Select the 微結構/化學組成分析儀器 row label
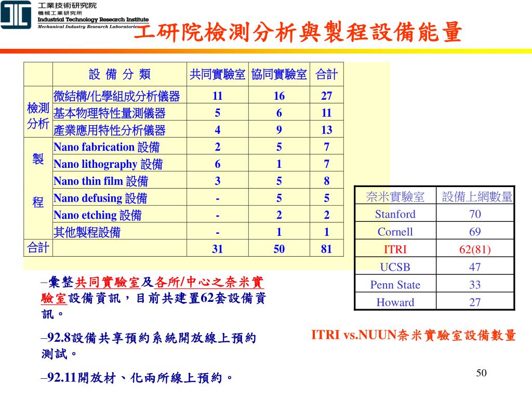 [116, 96]
